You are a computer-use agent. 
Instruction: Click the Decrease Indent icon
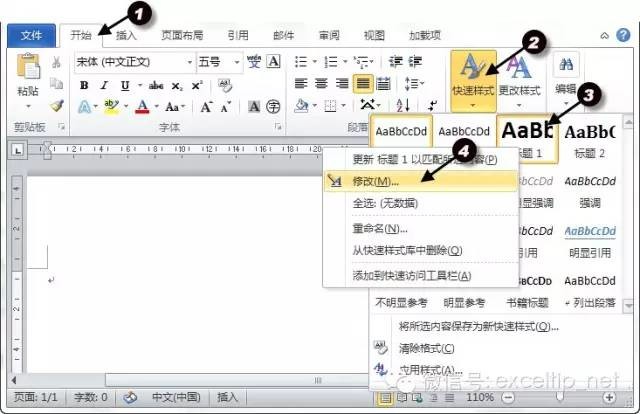coord(396,62)
